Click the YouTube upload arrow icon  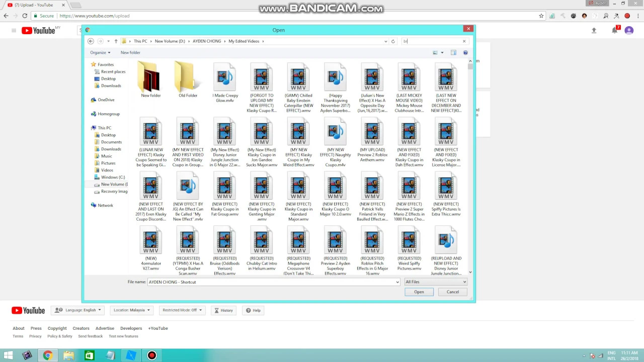click(594, 30)
